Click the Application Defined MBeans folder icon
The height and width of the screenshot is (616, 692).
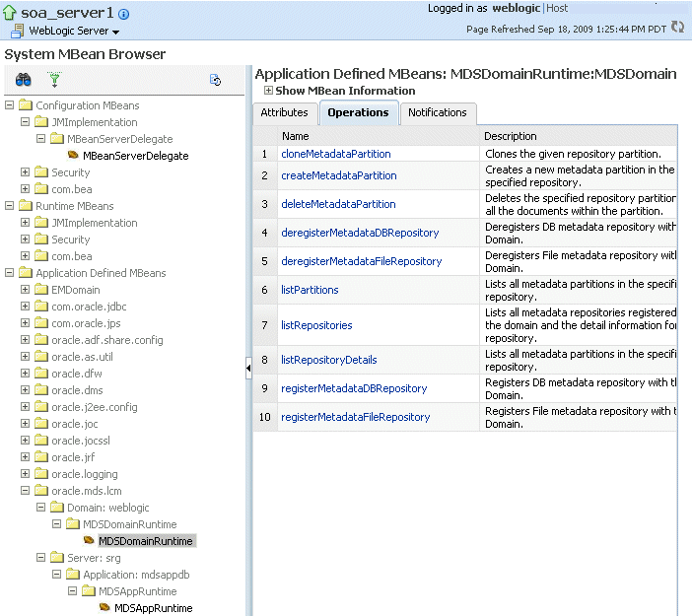[x=26, y=273]
